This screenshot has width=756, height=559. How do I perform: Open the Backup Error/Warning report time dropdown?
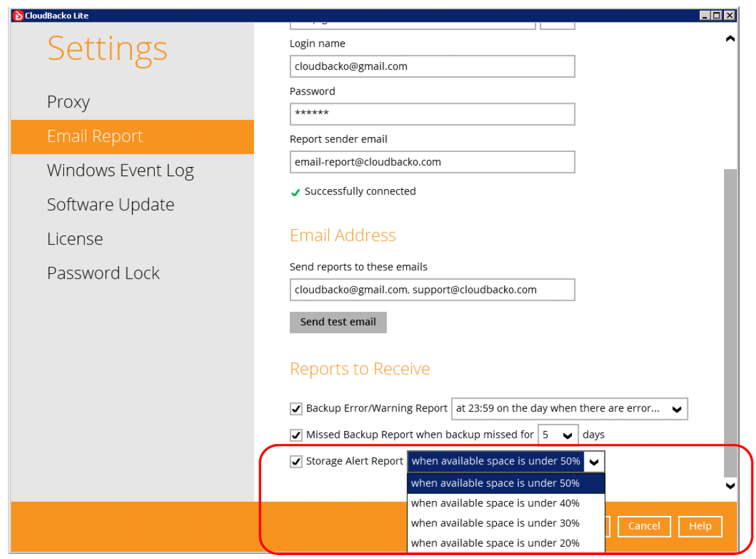tap(569, 408)
